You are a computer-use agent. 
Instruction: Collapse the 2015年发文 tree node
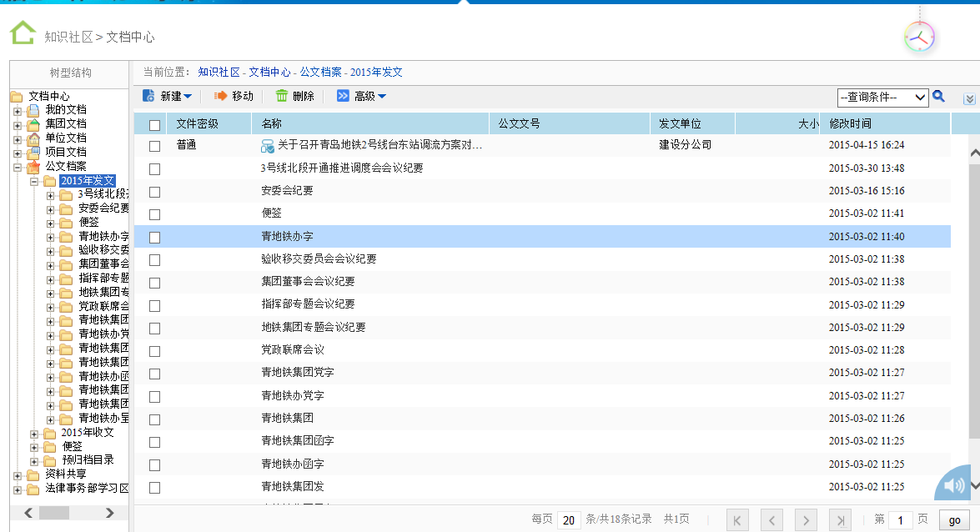point(34,182)
